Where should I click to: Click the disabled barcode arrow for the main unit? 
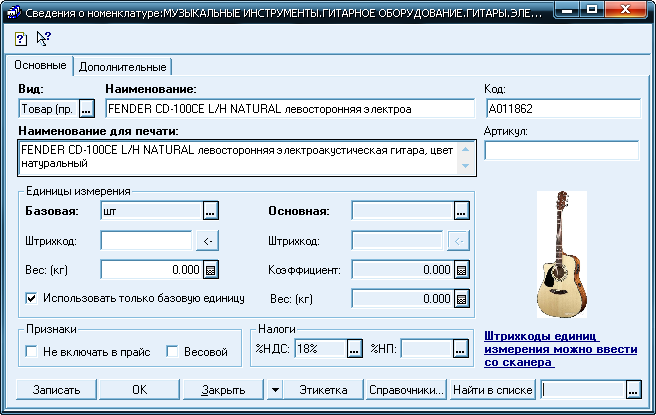click(459, 241)
